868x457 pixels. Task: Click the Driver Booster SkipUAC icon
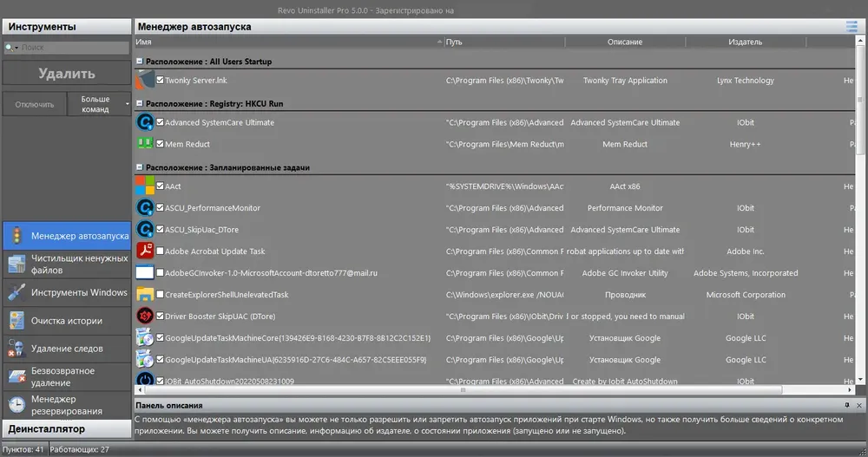coord(145,316)
